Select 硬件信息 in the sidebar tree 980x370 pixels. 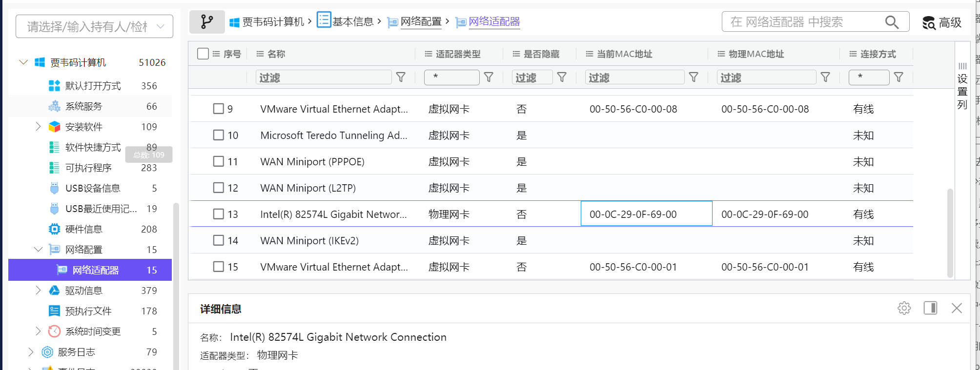(84, 229)
